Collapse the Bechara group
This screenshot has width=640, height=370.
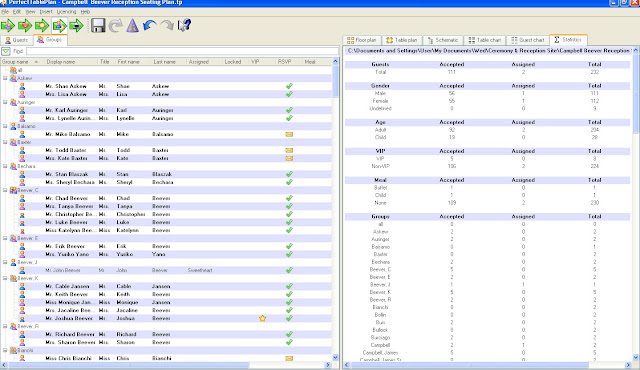(5, 166)
